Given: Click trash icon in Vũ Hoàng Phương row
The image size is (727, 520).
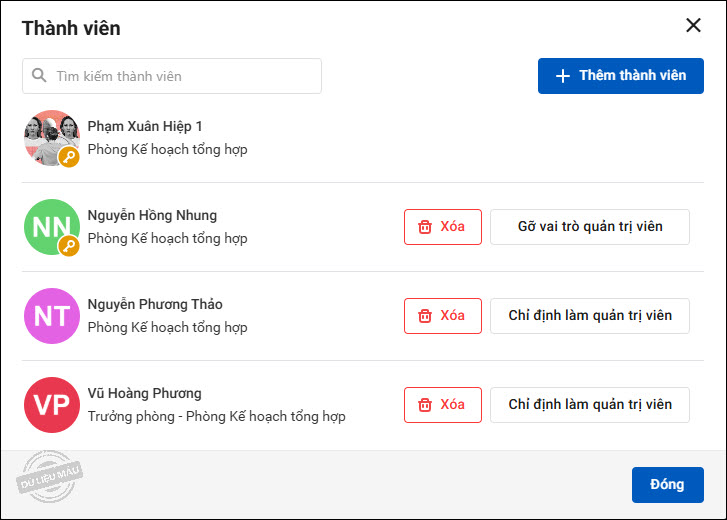Looking at the screenshot, I should pos(425,405).
